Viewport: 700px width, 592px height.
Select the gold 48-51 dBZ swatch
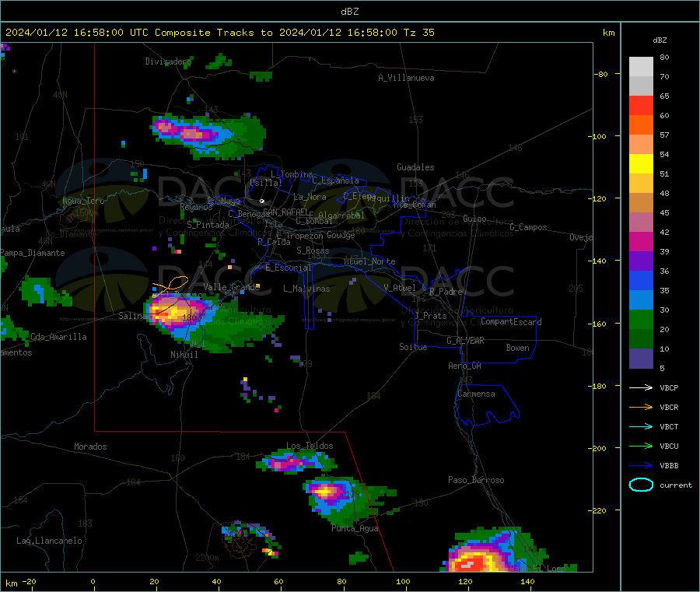641,183
